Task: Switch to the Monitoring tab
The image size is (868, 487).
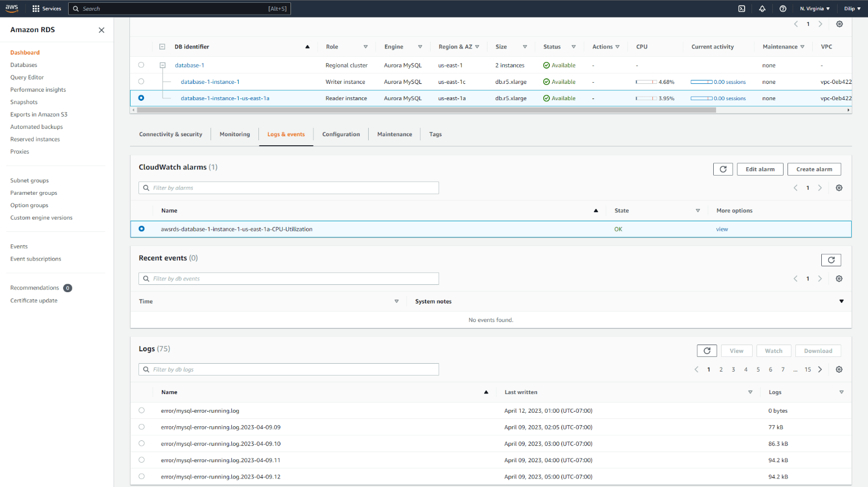Action: (235, 134)
